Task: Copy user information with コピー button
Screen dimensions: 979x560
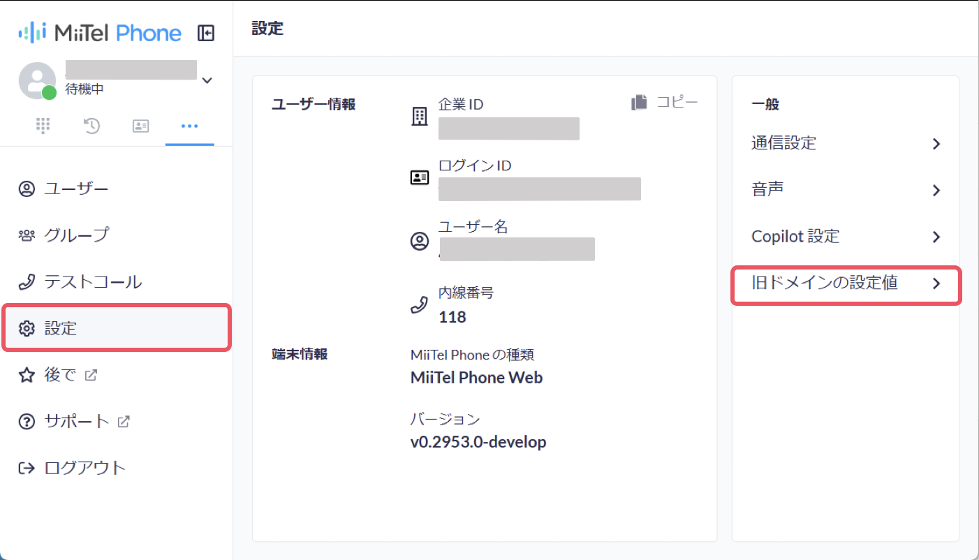Action: [664, 102]
